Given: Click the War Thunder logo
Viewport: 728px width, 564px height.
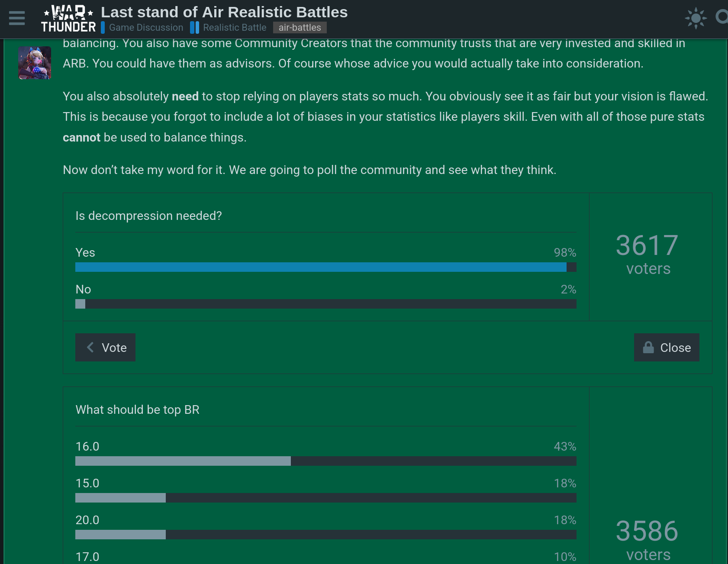Looking at the screenshot, I should pyautogui.click(x=68, y=19).
